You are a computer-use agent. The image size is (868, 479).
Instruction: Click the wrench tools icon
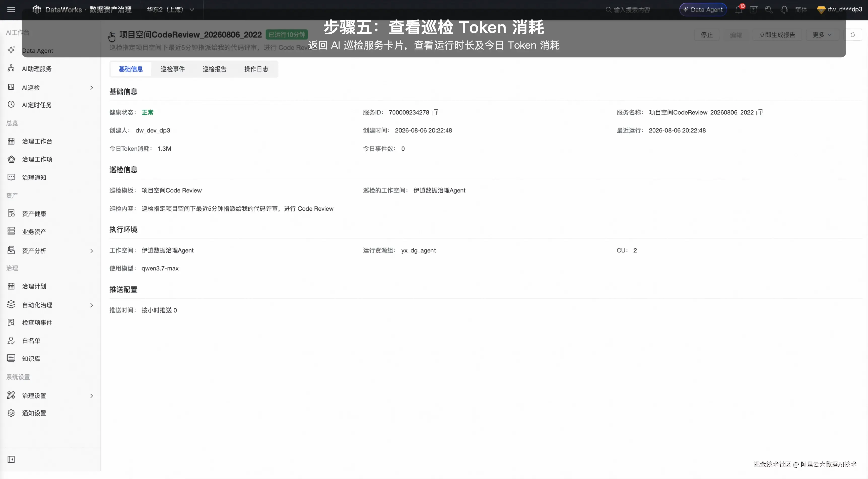[x=769, y=9]
